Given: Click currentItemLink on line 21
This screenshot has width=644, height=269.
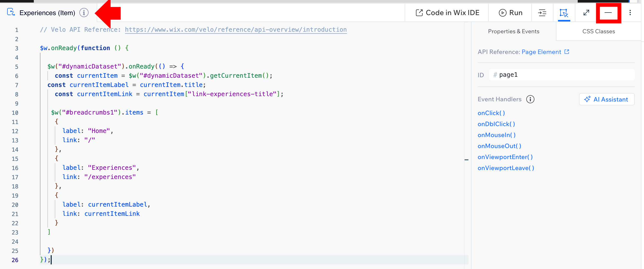Looking at the screenshot, I should click(x=112, y=214).
